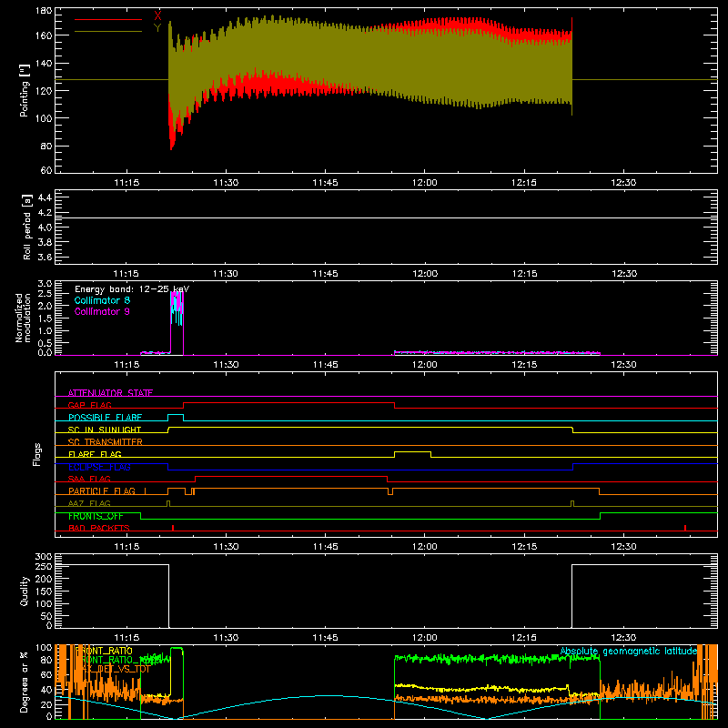This screenshot has height=728, width=728.
Task: Click the GAP_FLAG label
Action: click(x=89, y=405)
